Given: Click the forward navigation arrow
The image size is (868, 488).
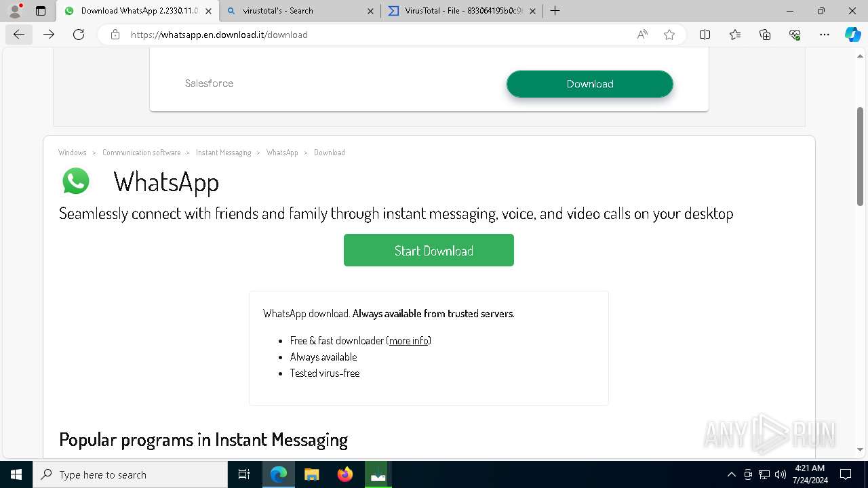Looking at the screenshot, I should point(49,35).
